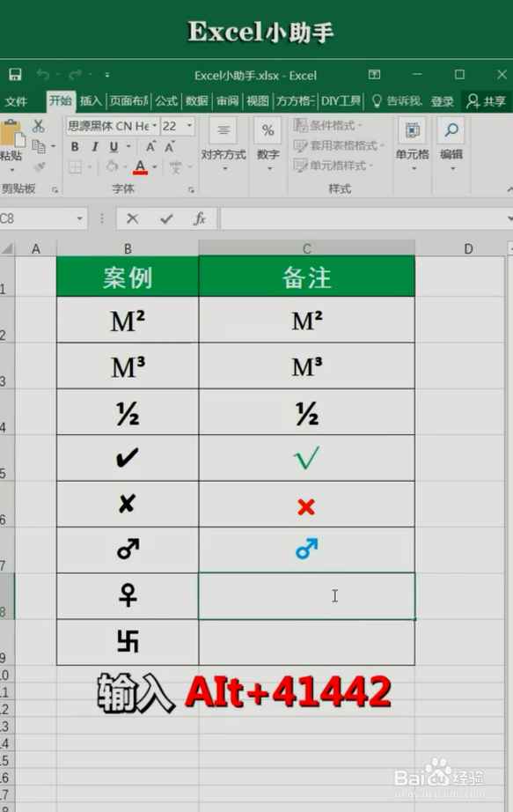The width and height of the screenshot is (513, 812).
Task: Open the 文件 menu
Action: 16,101
